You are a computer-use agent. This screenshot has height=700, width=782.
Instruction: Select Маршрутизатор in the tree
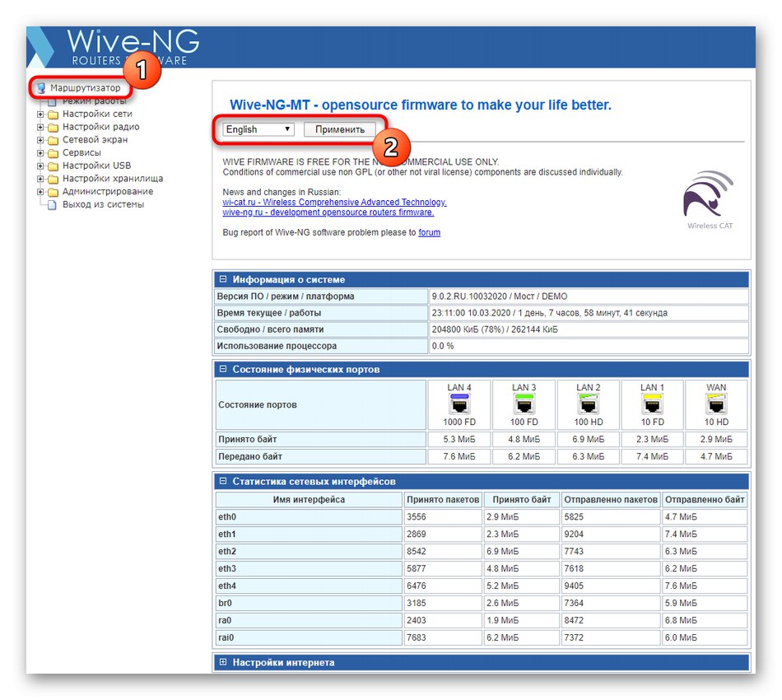[x=86, y=88]
